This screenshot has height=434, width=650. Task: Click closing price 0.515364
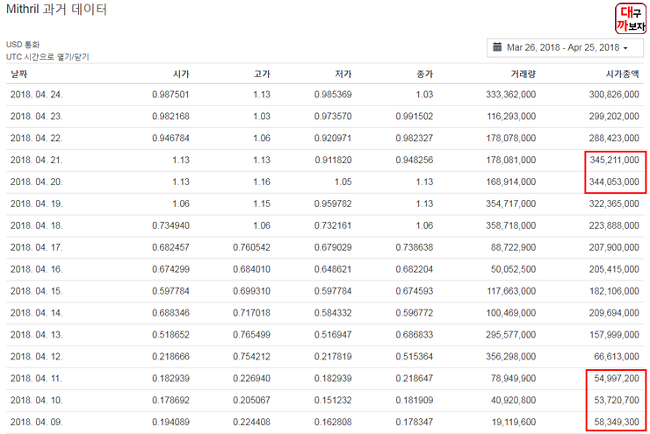tap(414, 356)
